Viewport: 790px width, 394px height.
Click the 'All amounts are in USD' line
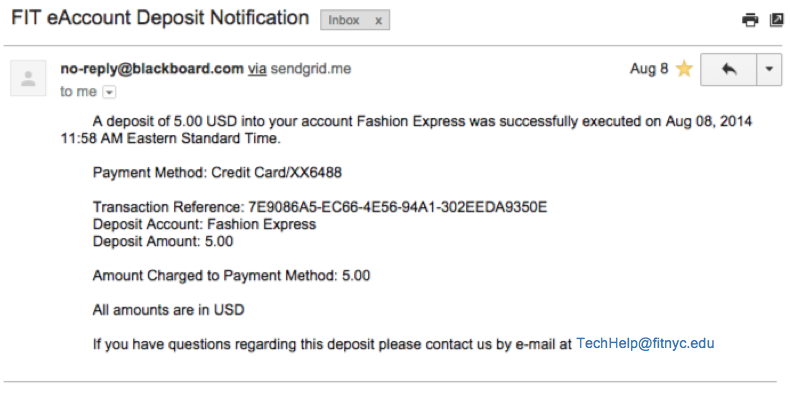(x=169, y=310)
